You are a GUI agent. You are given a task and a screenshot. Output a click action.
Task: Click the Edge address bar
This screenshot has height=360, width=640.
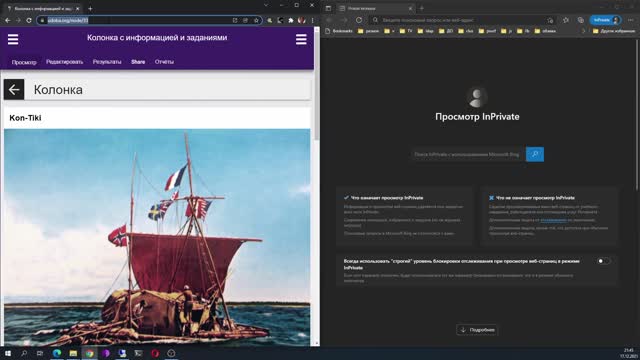[x=463, y=20]
